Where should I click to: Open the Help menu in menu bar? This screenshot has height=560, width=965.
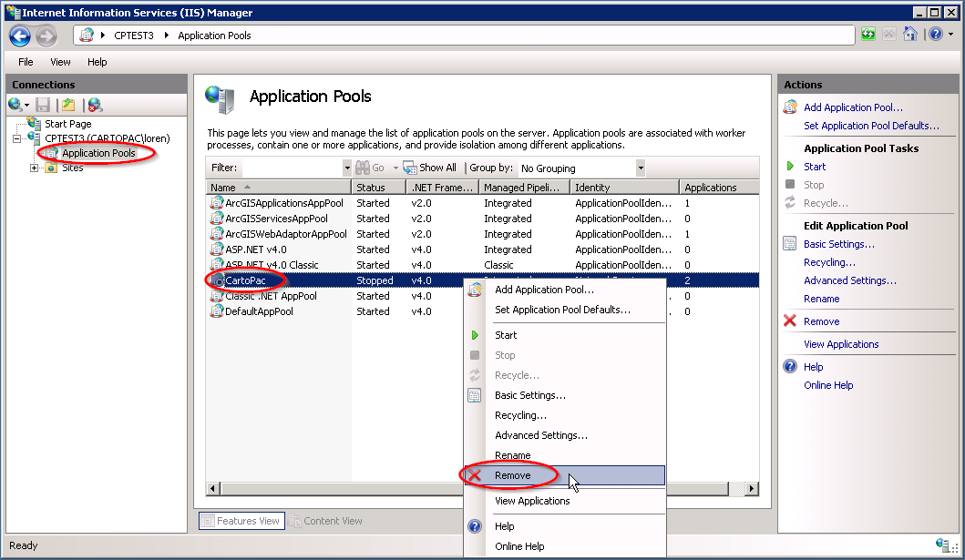tap(98, 62)
